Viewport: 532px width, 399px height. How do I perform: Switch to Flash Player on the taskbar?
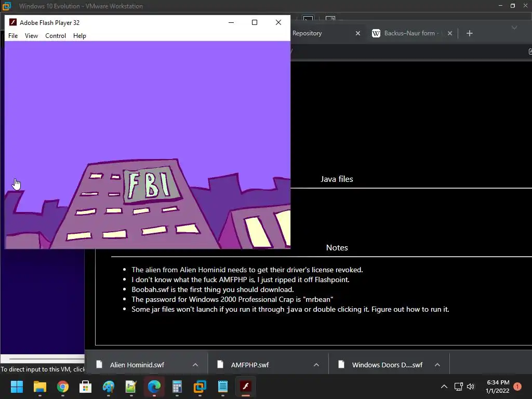coord(246,387)
